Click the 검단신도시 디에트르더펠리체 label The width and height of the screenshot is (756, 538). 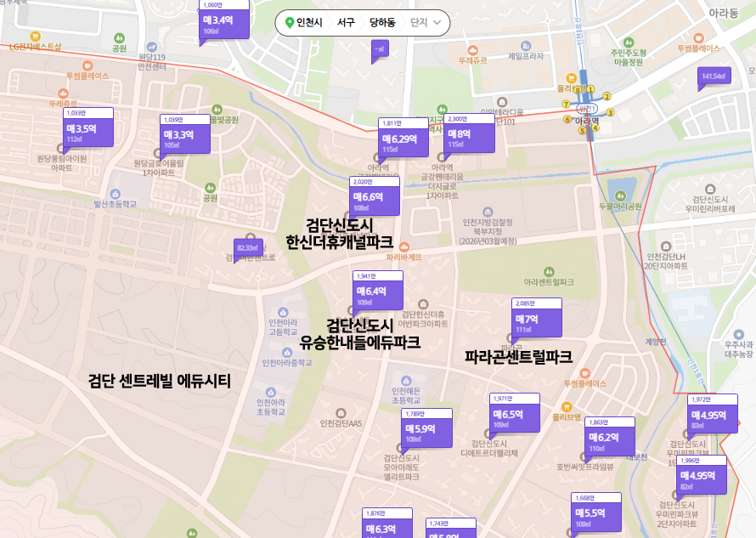pyautogui.click(x=489, y=448)
